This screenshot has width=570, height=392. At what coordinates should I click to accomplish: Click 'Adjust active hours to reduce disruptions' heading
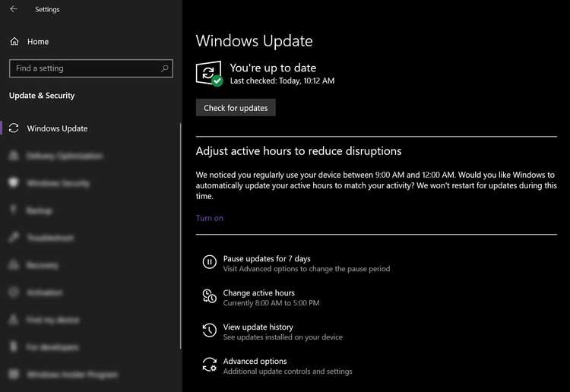299,151
